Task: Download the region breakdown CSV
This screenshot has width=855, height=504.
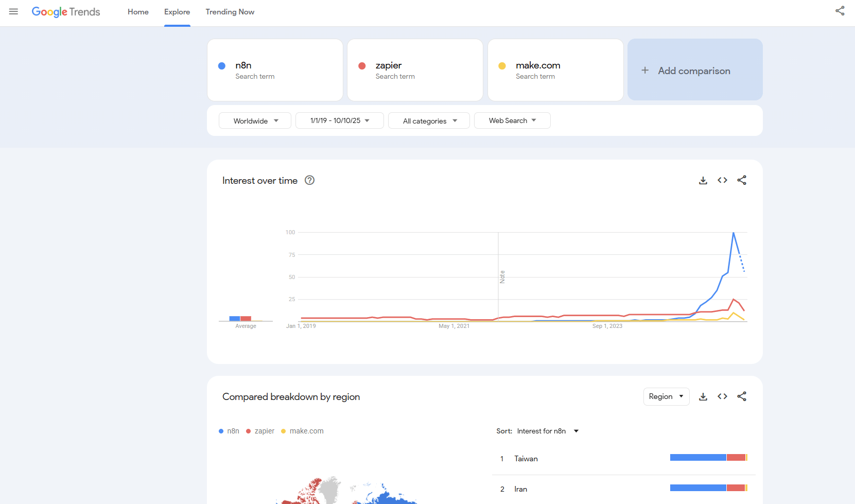Action: (703, 396)
